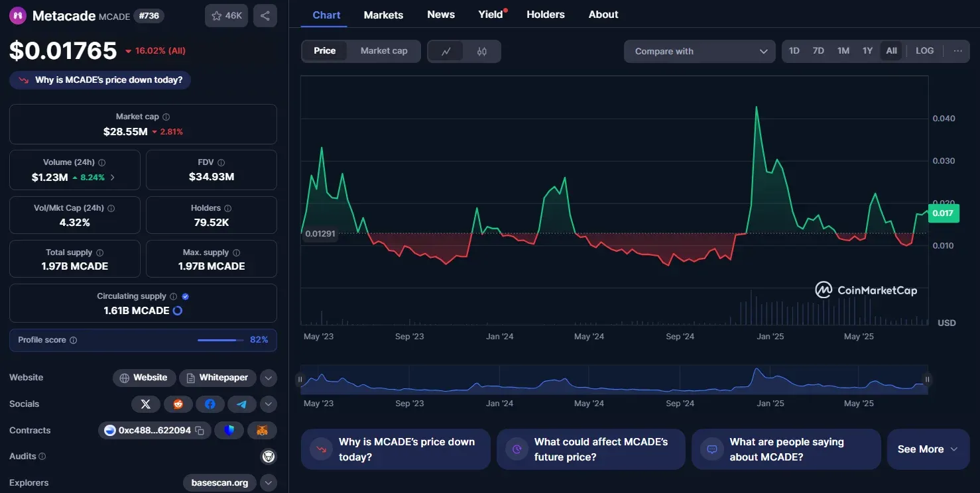Ask What are people saying about MCADE
980x493 pixels.
[786, 449]
